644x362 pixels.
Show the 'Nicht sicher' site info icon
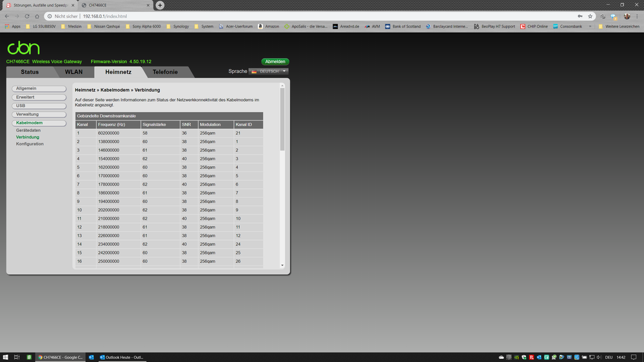50,16
